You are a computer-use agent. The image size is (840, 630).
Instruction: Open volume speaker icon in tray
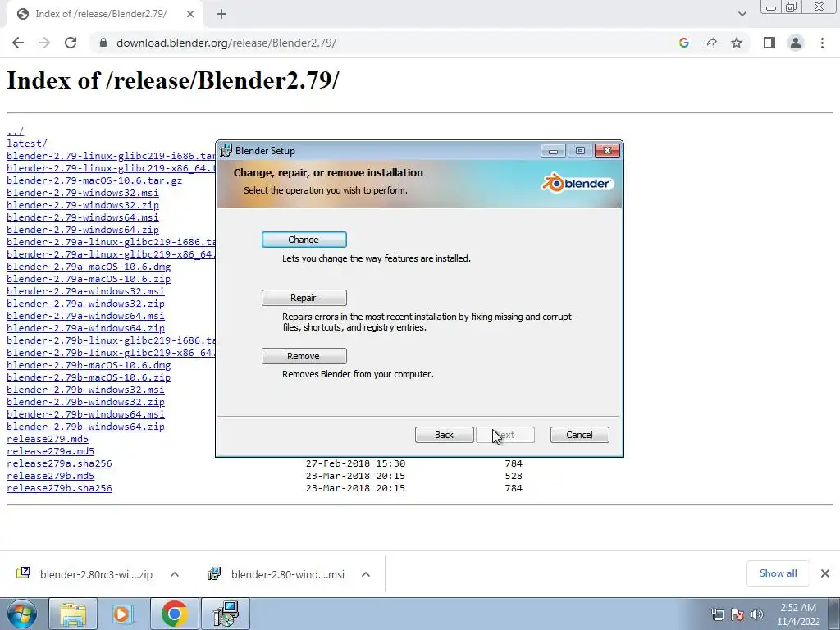point(757,614)
